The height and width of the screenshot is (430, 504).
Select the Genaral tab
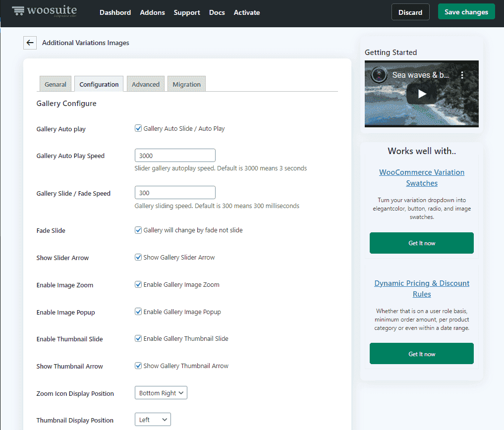(56, 84)
